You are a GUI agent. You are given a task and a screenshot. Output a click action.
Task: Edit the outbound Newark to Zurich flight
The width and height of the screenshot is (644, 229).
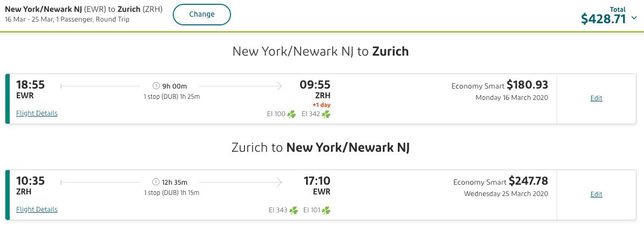pyautogui.click(x=596, y=98)
